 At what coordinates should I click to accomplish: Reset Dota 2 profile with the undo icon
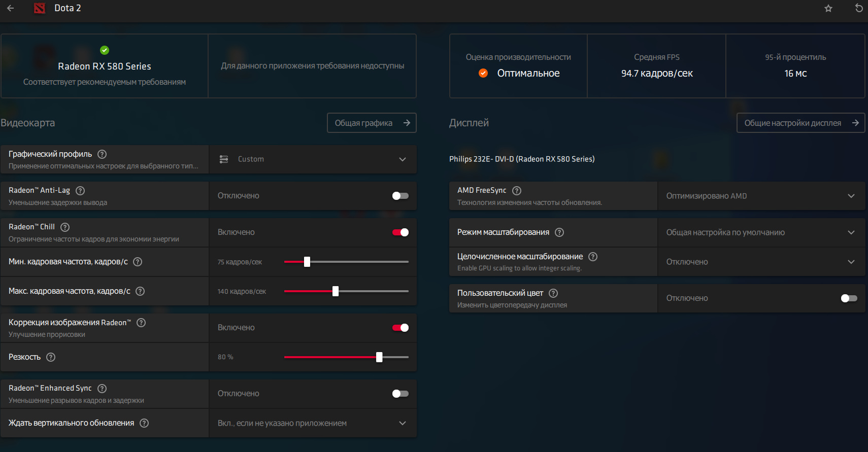click(859, 8)
